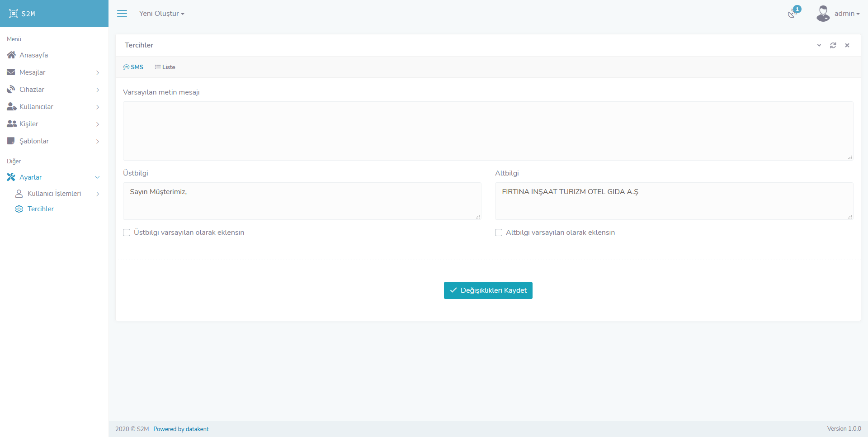Click the Tercihler gear icon in sidebar
The image size is (868, 437).
pyautogui.click(x=19, y=209)
